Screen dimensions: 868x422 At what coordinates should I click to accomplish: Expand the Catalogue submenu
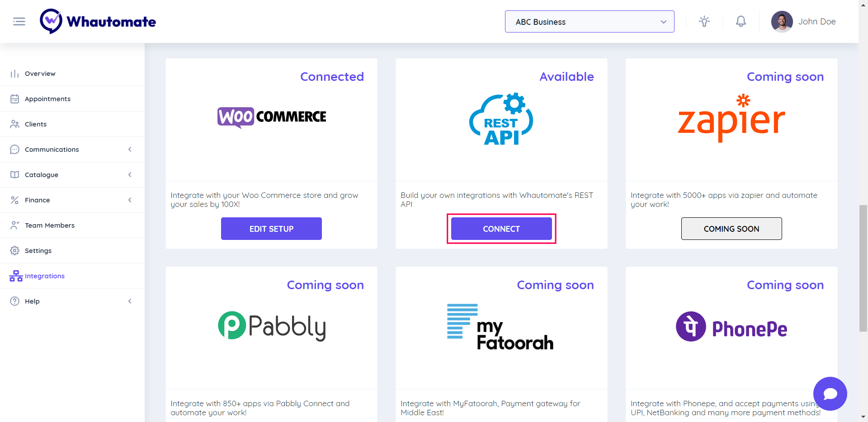pyautogui.click(x=130, y=175)
